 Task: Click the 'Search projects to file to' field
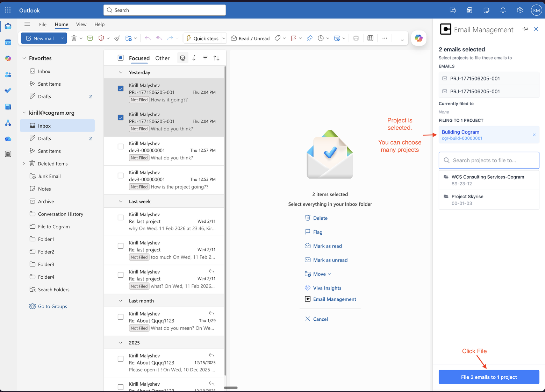489,160
